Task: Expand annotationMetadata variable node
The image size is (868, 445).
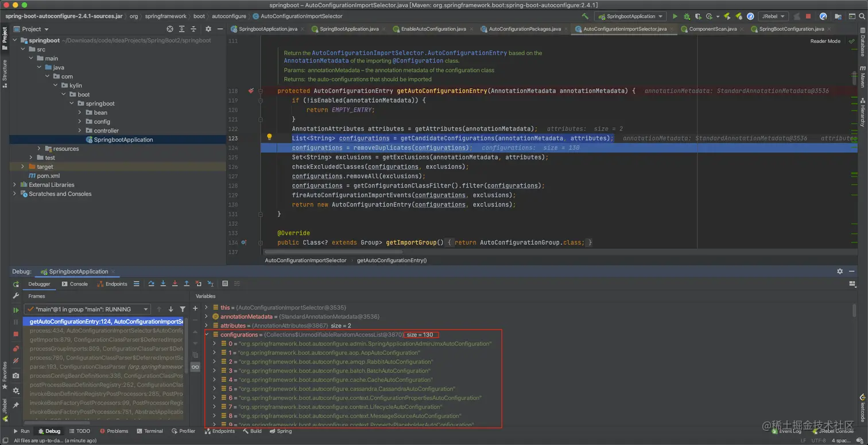Action: pos(207,317)
